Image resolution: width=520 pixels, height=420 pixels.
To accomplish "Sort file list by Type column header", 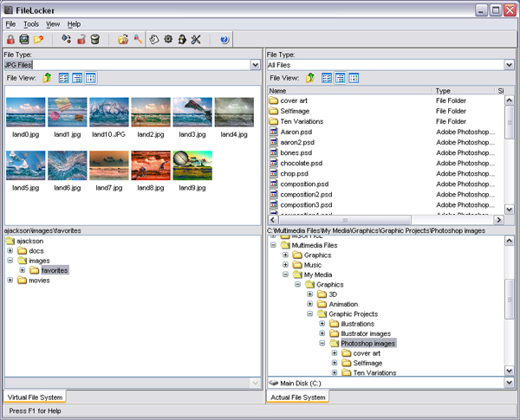I will point(464,91).
